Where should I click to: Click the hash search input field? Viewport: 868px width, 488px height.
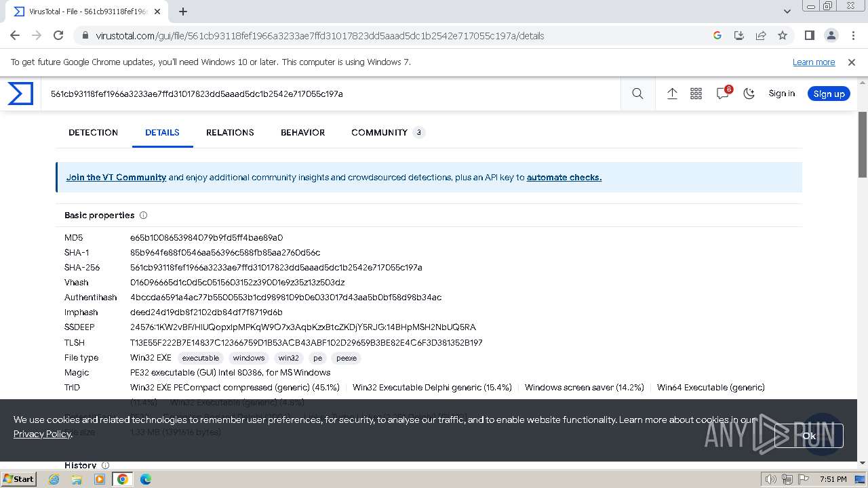click(332, 94)
